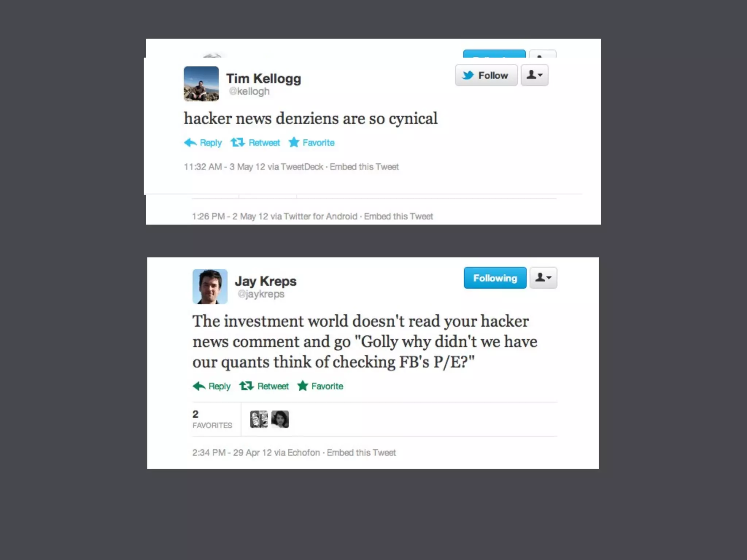Click the Twitter bird icon in the Follow button

[x=468, y=75]
